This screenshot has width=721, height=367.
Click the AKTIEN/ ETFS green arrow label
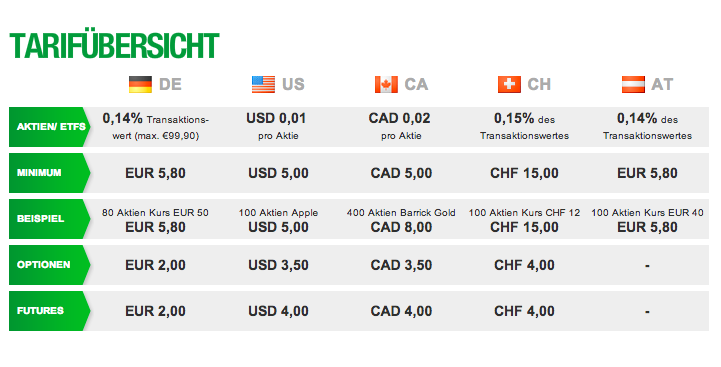[x=50, y=127]
